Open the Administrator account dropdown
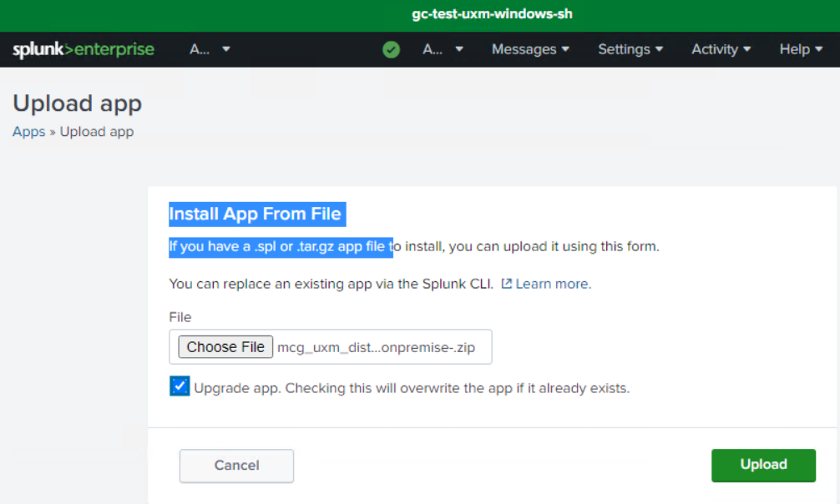The width and height of the screenshot is (840, 504). pyautogui.click(x=443, y=50)
